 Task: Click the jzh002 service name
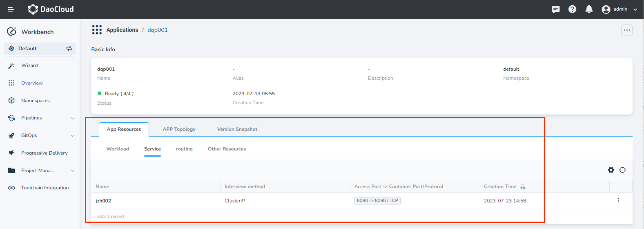pos(103,201)
